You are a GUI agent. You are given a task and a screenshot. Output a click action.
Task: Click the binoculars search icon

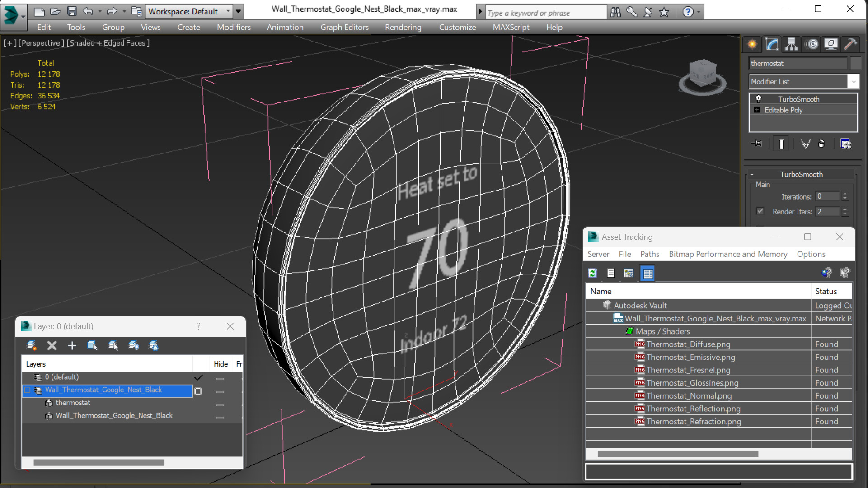pyautogui.click(x=615, y=12)
